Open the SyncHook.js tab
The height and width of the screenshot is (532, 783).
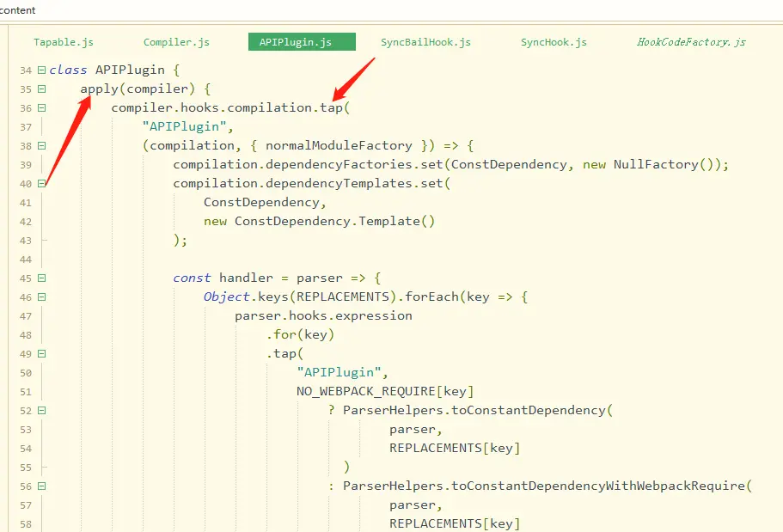(x=554, y=42)
